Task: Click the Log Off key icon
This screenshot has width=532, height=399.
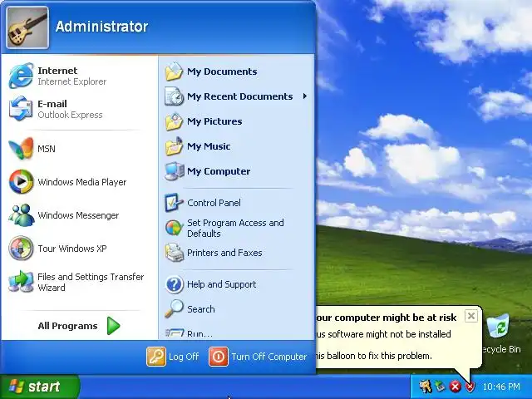Action: (156, 357)
